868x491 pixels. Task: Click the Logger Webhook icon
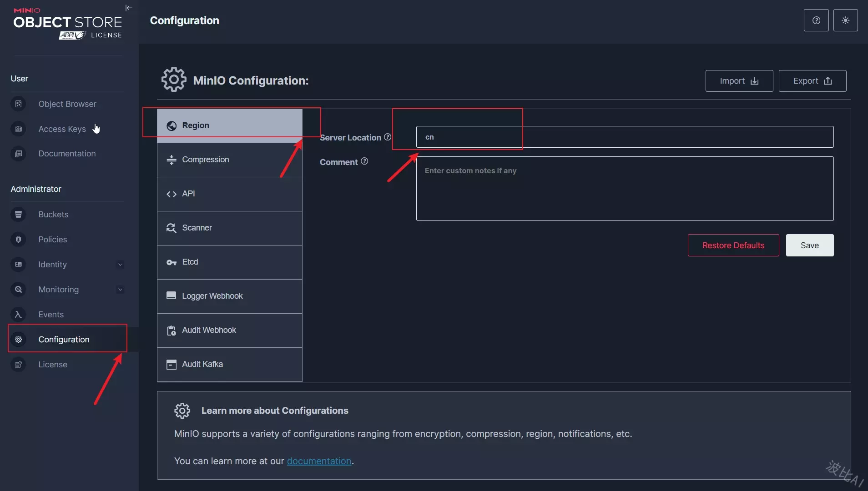click(x=172, y=296)
